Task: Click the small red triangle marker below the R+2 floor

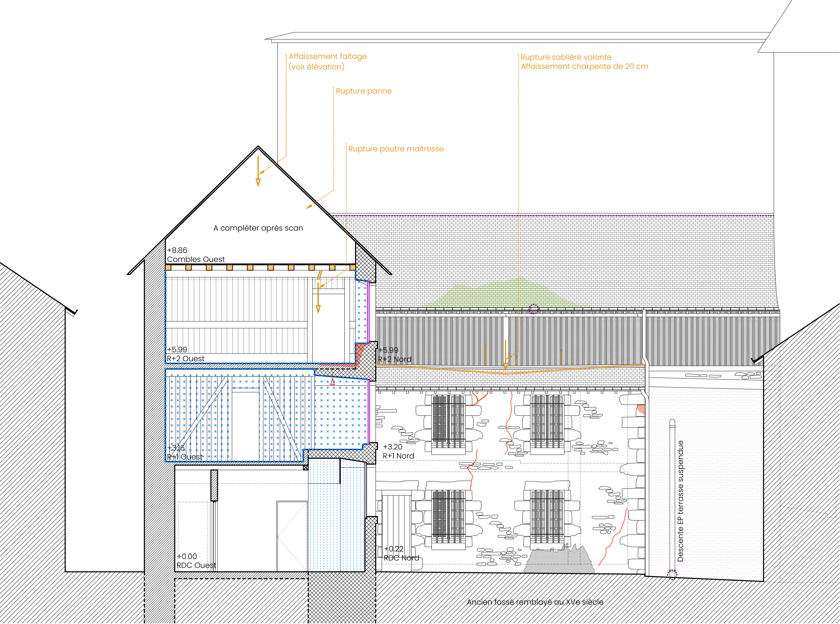Action: tap(332, 382)
